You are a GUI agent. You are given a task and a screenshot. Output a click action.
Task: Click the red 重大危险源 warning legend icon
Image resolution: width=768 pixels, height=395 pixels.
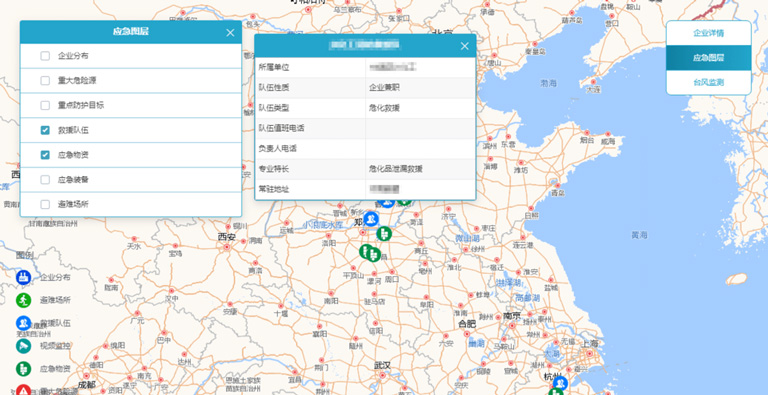pos(23,391)
